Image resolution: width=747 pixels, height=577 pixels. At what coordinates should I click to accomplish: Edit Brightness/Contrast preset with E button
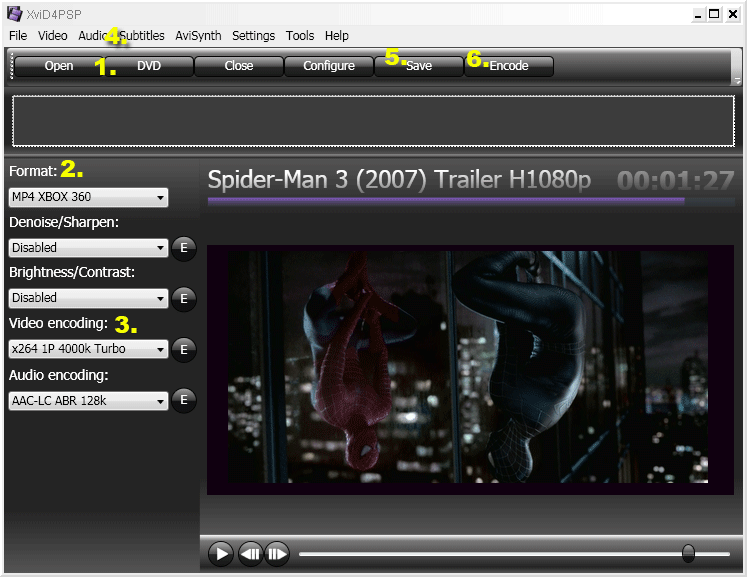(x=184, y=299)
